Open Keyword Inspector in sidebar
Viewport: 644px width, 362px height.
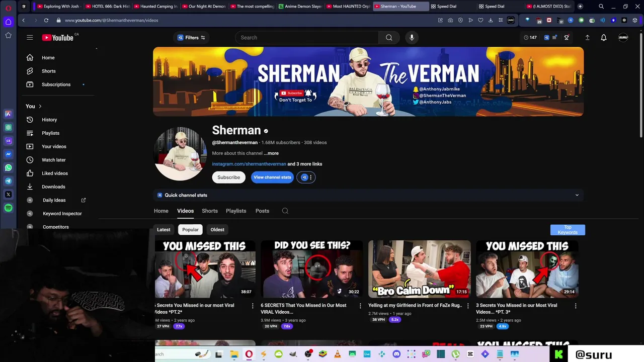pos(62,214)
